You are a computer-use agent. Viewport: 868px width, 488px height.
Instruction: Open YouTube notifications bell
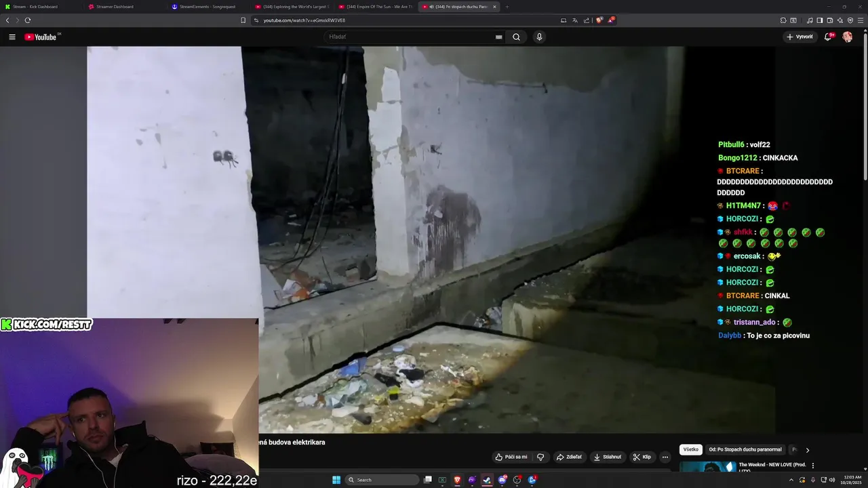[x=828, y=37]
